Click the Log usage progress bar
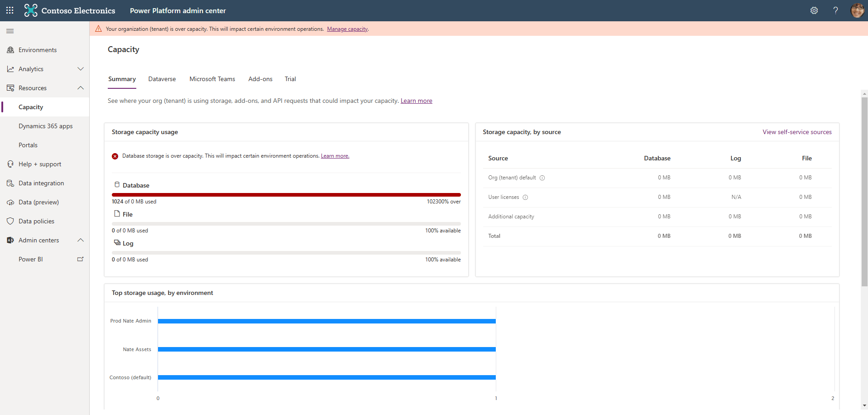868x415 pixels. pyautogui.click(x=286, y=252)
